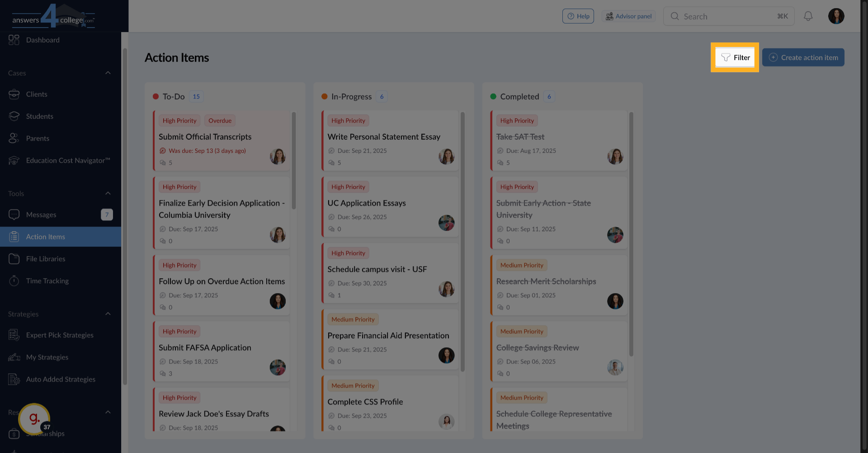
Task: Collapse the Cases section
Action: point(108,73)
